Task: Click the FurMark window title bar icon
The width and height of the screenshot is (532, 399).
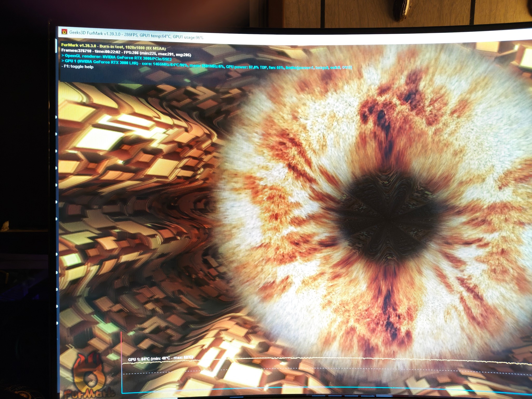Action: [64, 32]
